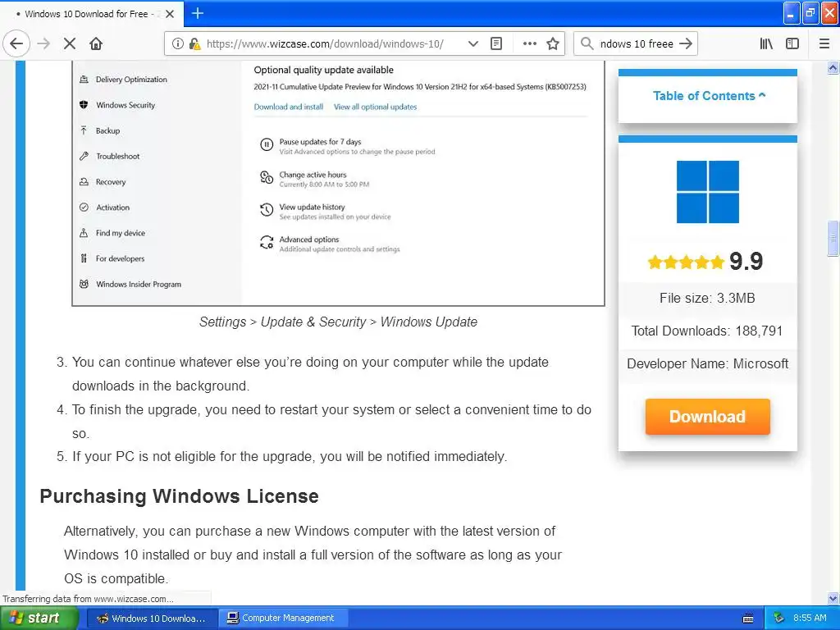Open the Firefox home page
The width and height of the screenshot is (840, 630).
point(96,43)
